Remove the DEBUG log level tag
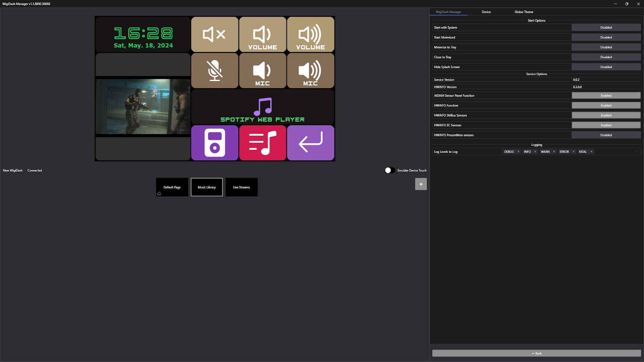This screenshot has height=362, width=644. coord(518,152)
